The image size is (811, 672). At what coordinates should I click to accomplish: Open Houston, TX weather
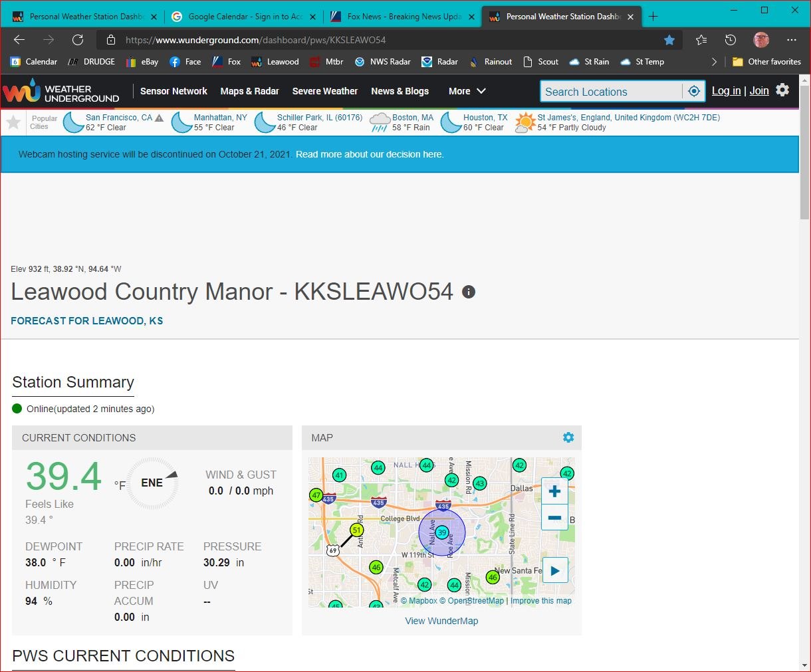[x=485, y=118]
